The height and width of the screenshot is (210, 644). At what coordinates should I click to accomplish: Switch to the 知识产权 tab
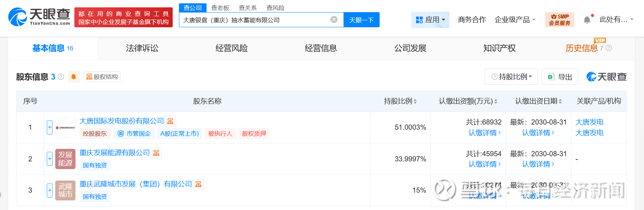click(499, 48)
